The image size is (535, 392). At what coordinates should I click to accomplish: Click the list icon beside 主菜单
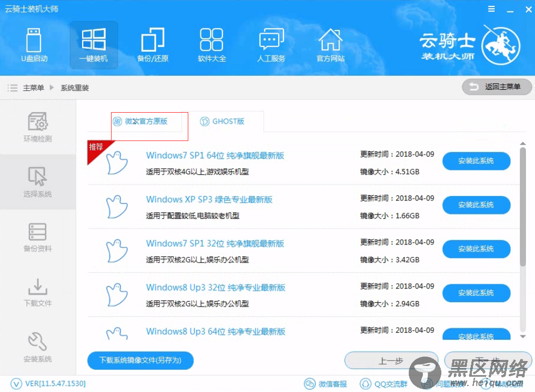pyautogui.click(x=13, y=88)
